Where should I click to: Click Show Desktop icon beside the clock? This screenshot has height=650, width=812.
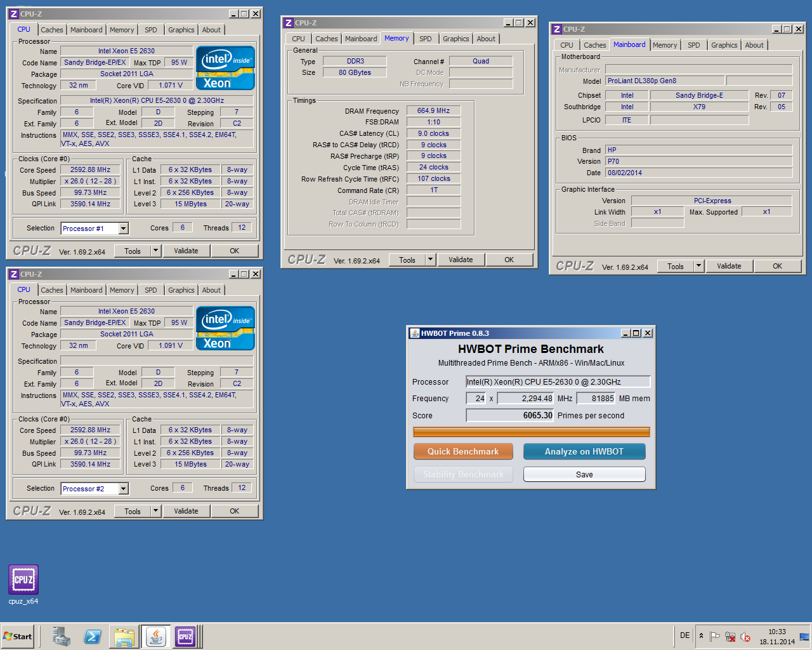point(804,637)
